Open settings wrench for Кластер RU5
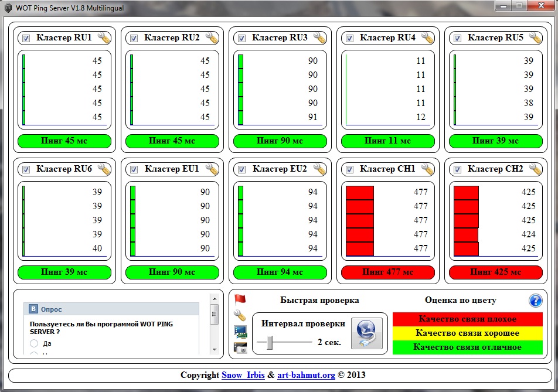Image resolution: width=558 pixels, height=392 pixels. pyautogui.click(x=535, y=38)
